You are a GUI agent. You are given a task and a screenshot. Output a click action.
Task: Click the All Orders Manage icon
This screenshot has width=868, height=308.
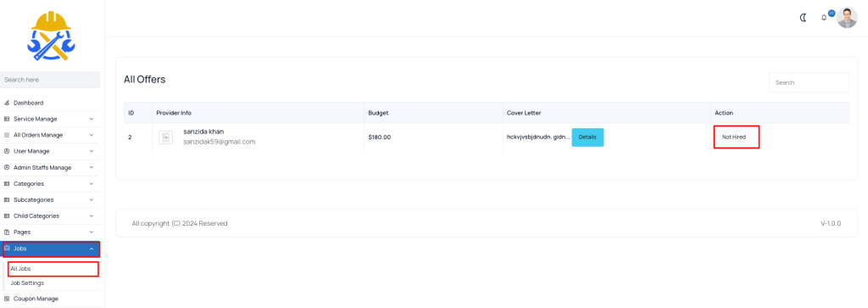[7, 135]
